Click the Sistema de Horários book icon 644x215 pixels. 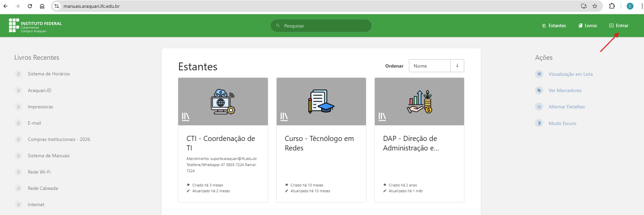point(19,74)
